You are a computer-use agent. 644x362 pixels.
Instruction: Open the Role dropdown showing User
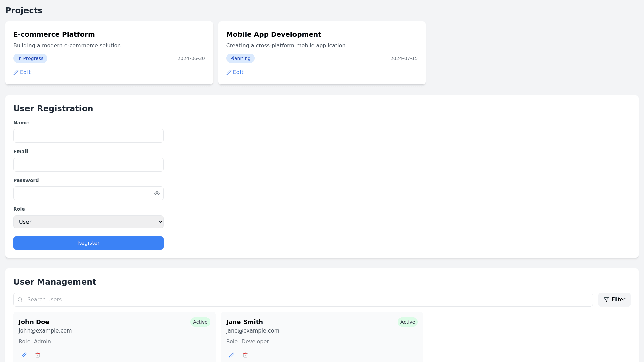89,222
